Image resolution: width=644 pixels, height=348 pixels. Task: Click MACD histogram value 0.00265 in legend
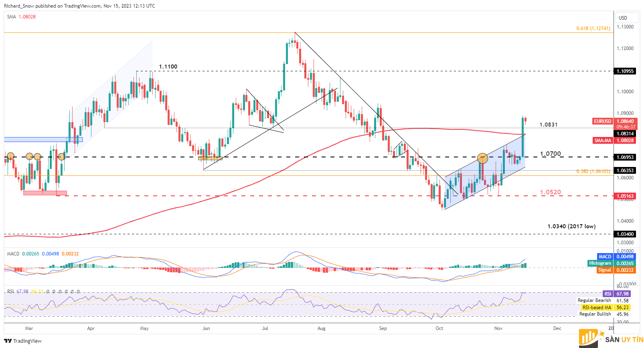click(x=30, y=254)
